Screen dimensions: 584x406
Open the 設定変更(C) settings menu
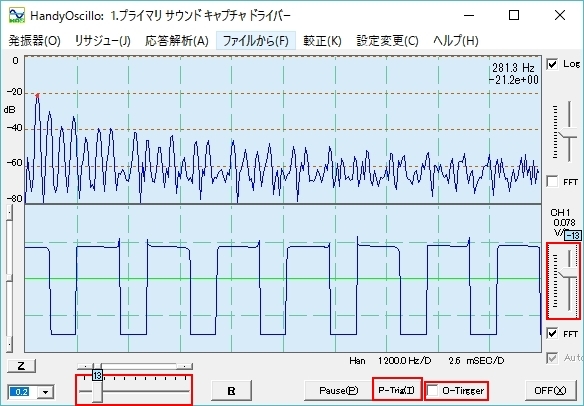click(x=387, y=41)
